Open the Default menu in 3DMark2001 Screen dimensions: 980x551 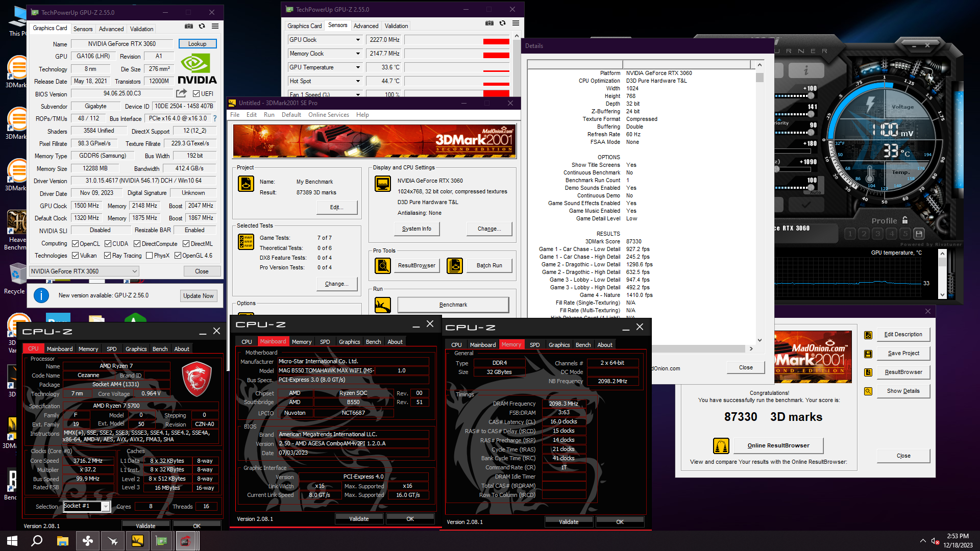[291, 115]
